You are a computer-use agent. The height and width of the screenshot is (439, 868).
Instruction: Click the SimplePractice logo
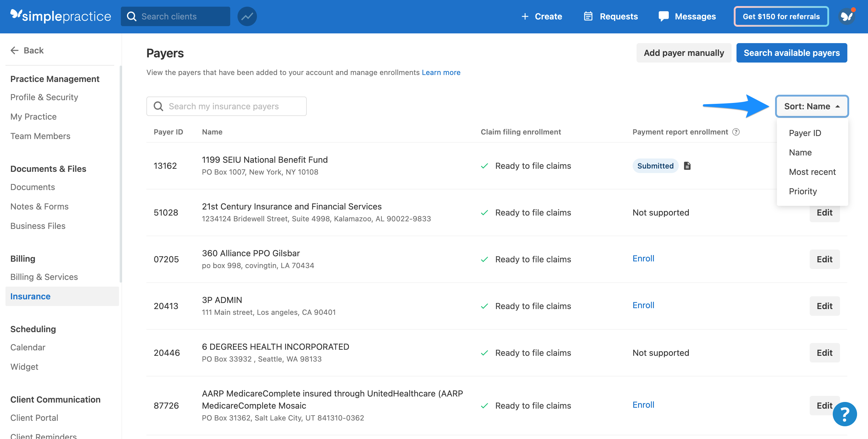point(61,16)
